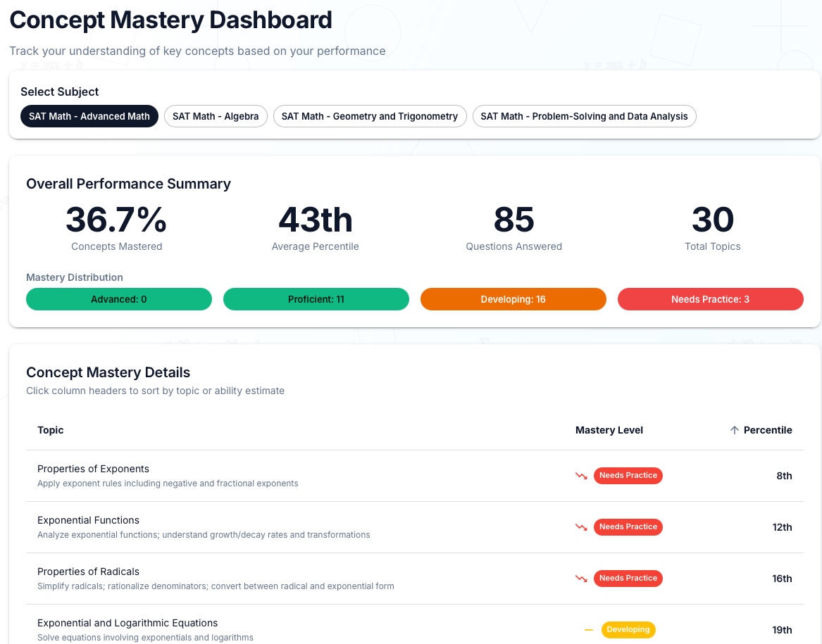
Task: Click the yellow Developing badge for Exponential and Logarithmic Equations
Action: click(x=628, y=630)
